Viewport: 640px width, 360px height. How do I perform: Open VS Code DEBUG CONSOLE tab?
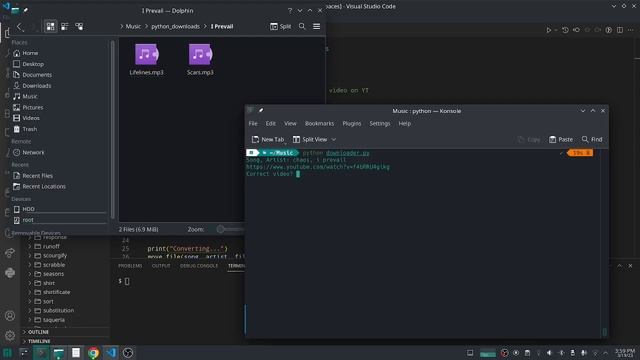199,266
